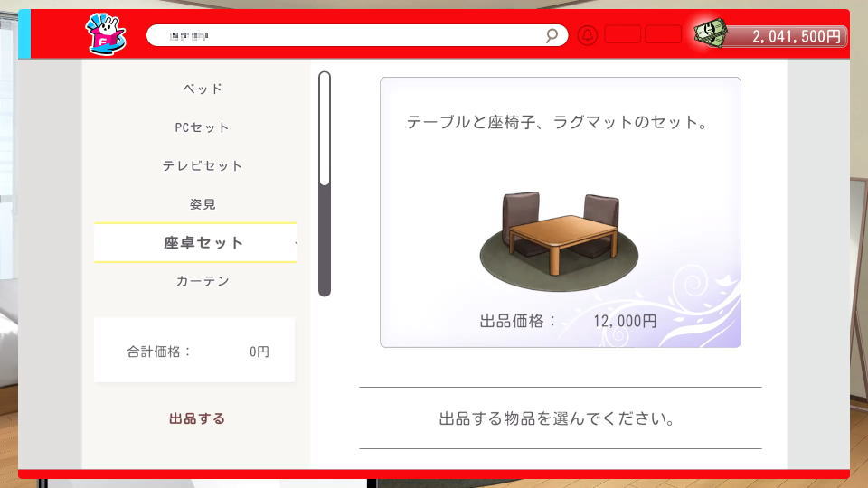Click the money bills icon
Viewport: 868px width, 488px height.
[710, 33]
